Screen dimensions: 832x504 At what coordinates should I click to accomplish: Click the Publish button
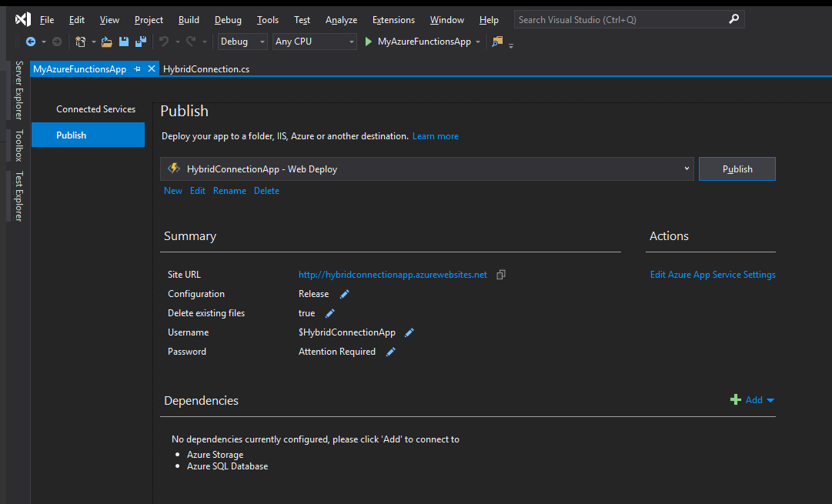(x=737, y=169)
